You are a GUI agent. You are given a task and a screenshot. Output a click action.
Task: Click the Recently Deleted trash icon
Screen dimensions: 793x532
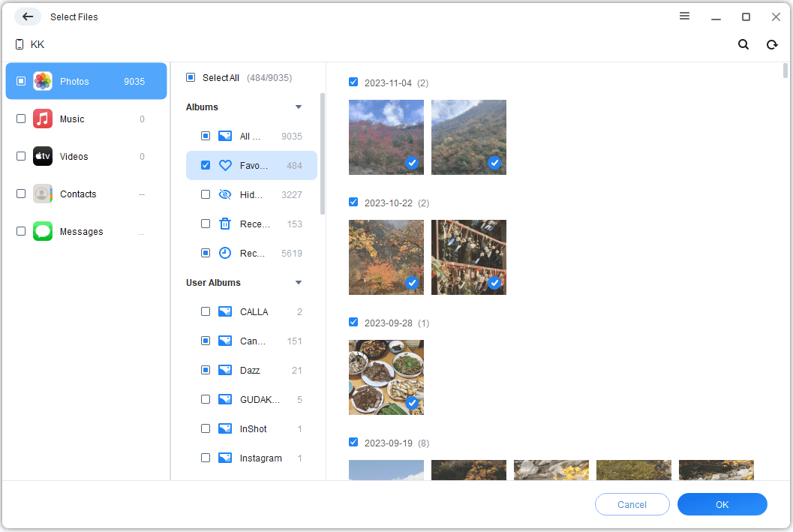pos(225,224)
